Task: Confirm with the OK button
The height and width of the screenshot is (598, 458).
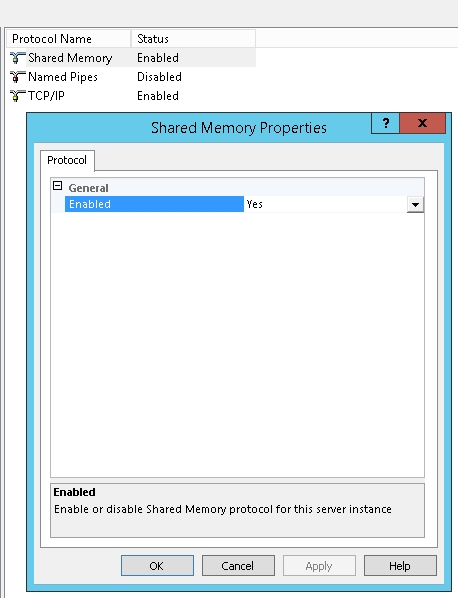Action: coord(157,566)
